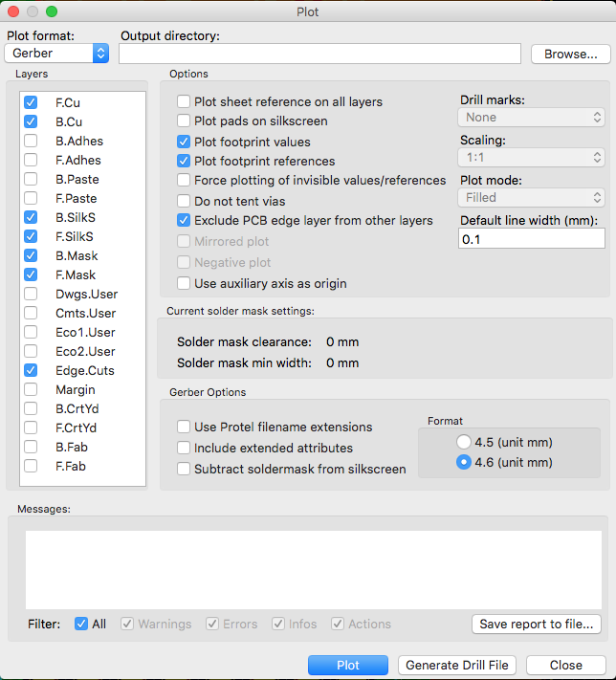This screenshot has width=616, height=680.
Task: Enable Plot pads on silkscreen
Action: (184, 121)
